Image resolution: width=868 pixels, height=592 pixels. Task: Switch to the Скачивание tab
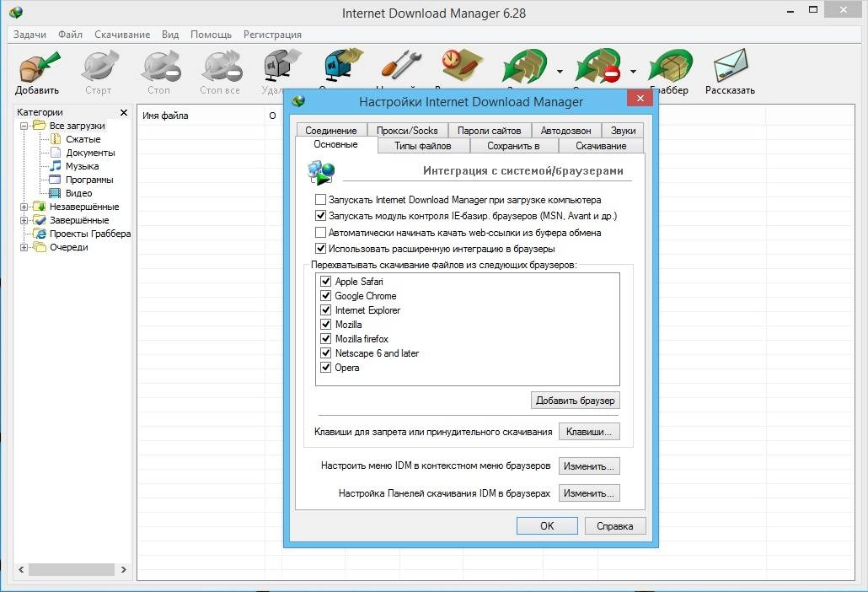[601, 146]
